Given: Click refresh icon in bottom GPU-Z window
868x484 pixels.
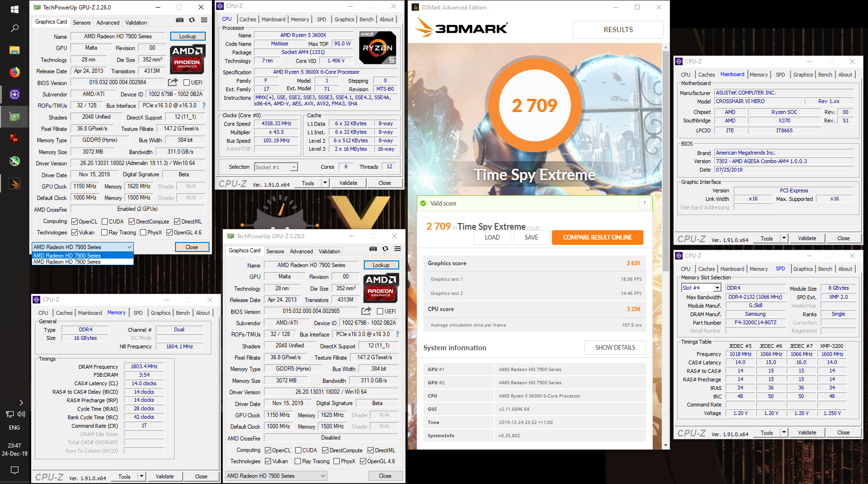Looking at the screenshot, I should [385, 249].
